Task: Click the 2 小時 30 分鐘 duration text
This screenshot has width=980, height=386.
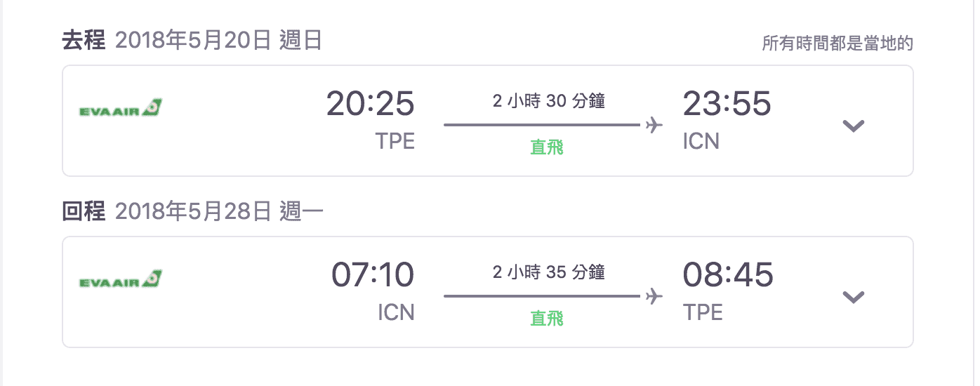Action: click(549, 102)
